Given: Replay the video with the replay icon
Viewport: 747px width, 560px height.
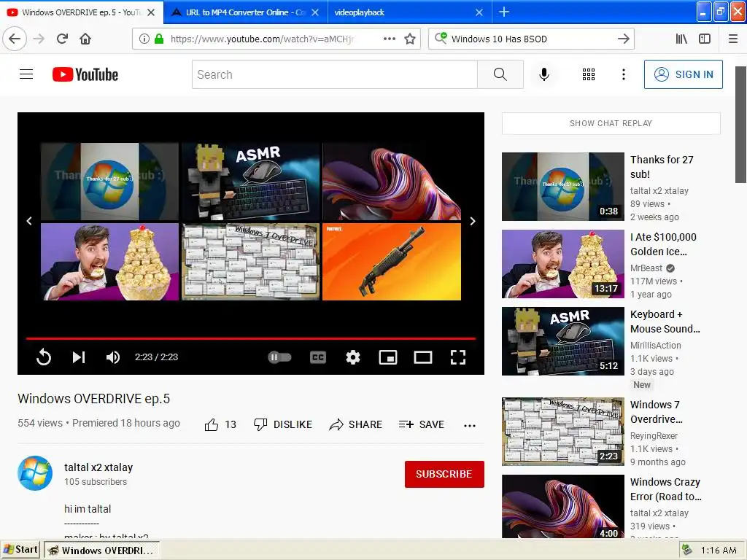Looking at the screenshot, I should (x=44, y=357).
